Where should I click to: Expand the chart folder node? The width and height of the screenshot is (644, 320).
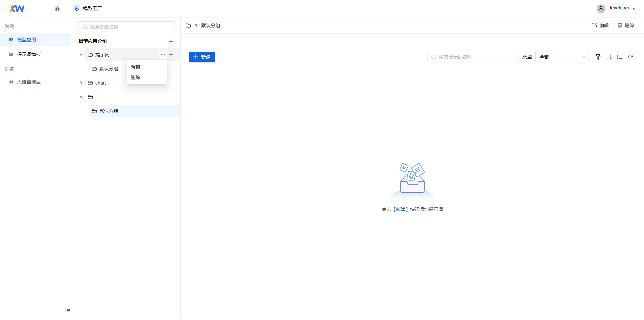coord(81,83)
